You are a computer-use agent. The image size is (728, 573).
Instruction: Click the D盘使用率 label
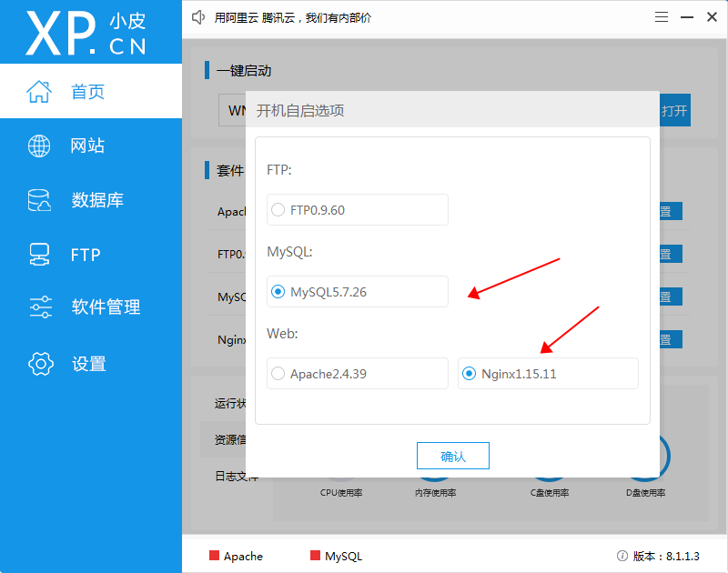tap(645, 493)
